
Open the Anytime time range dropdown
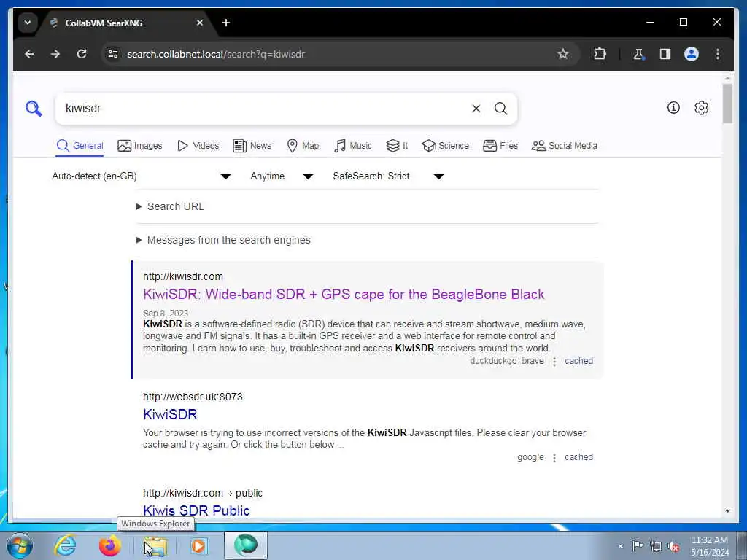[282, 176]
